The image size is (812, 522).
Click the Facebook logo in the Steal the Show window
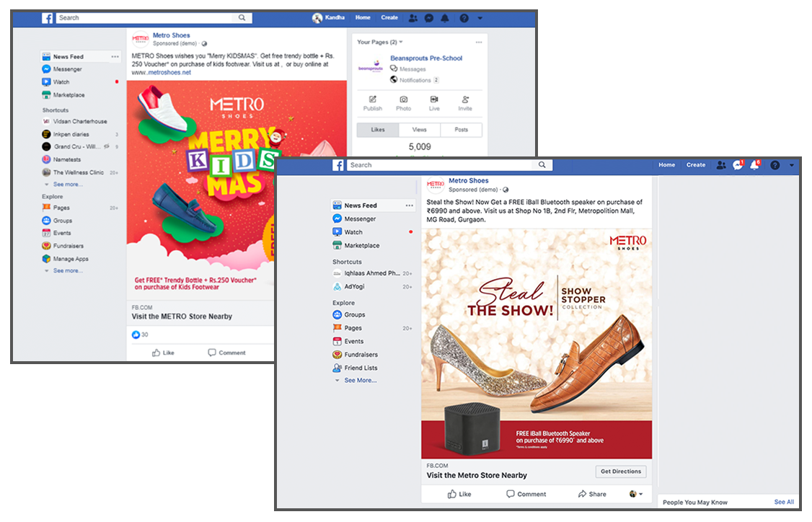[338, 165]
